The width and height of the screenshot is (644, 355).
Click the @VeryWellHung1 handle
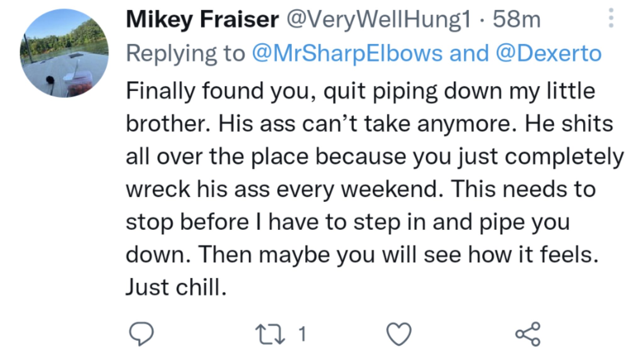click(x=379, y=19)
